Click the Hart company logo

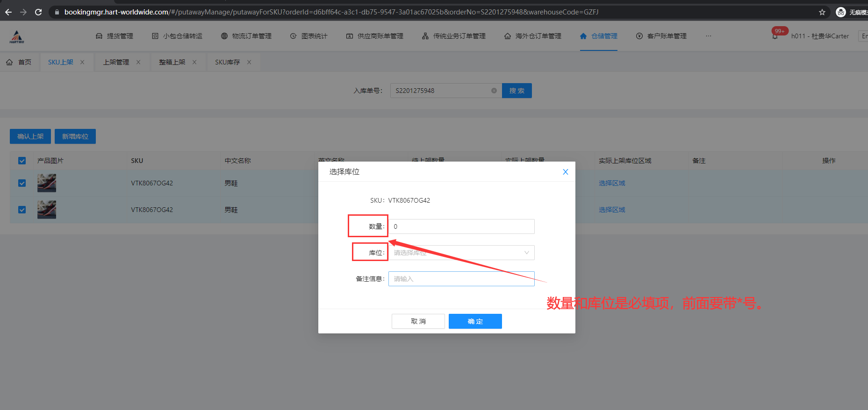17,36
